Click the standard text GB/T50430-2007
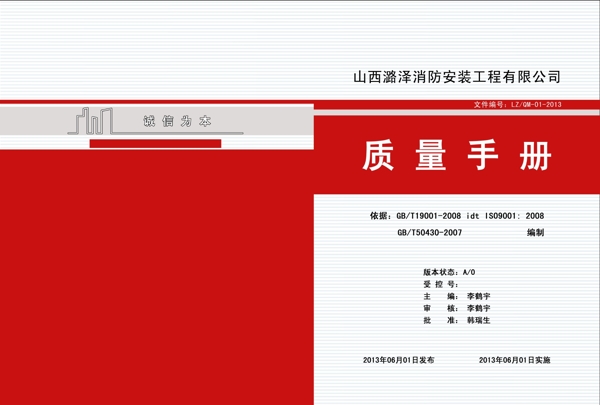Image resolution: width=600 pixels, height=405 pixels. pos(429,232)
